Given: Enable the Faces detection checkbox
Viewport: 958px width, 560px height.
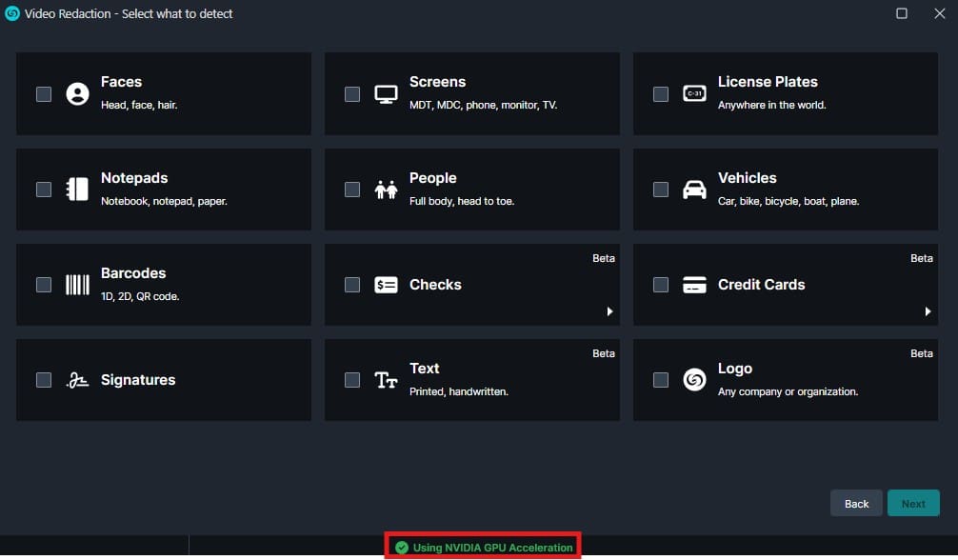Looking at the screenshot, I should [44, 93].
